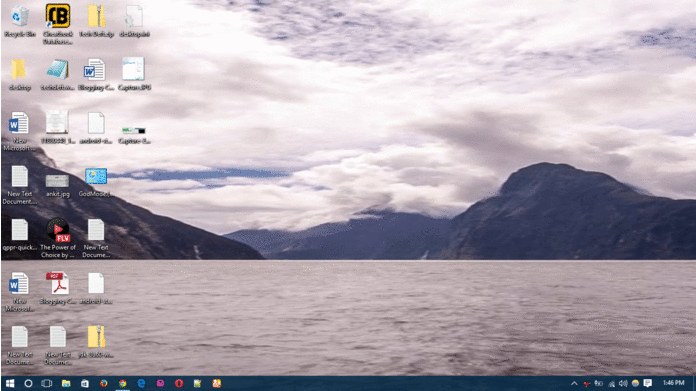Open the network status tray icon
The width and height of the screenshot is (696, 391).
tap(611, 383)
